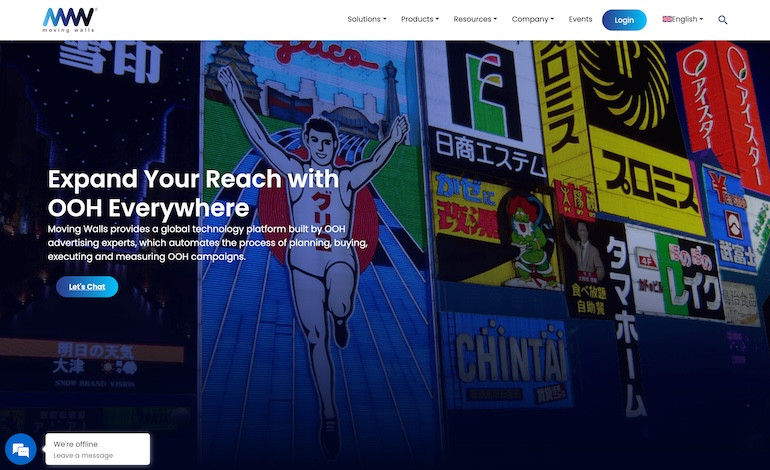Viewport: 770px width, 470px height.
Task: Click the Moving Walls logo
Action: [70, 20]
